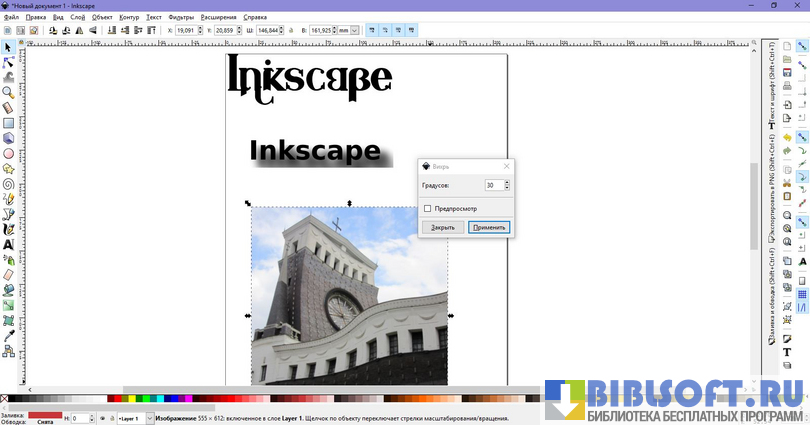
Task: Activate the Text tool in toolbox
Action: [8, 244]
